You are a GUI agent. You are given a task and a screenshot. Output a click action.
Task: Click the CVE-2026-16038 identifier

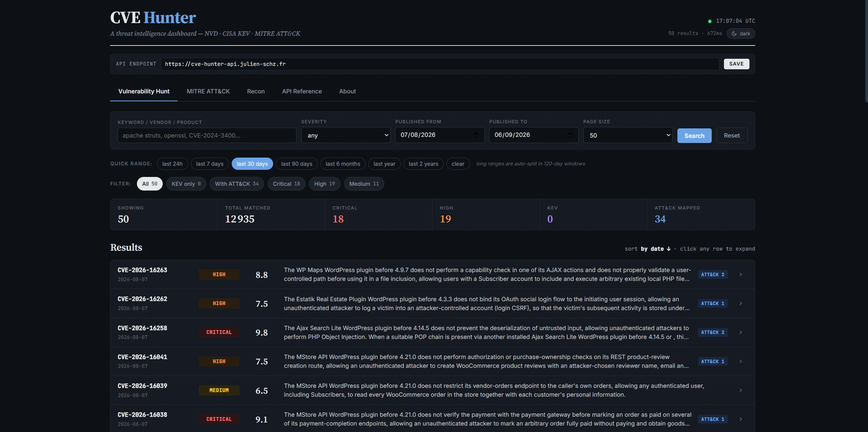[x=142, y=415]
